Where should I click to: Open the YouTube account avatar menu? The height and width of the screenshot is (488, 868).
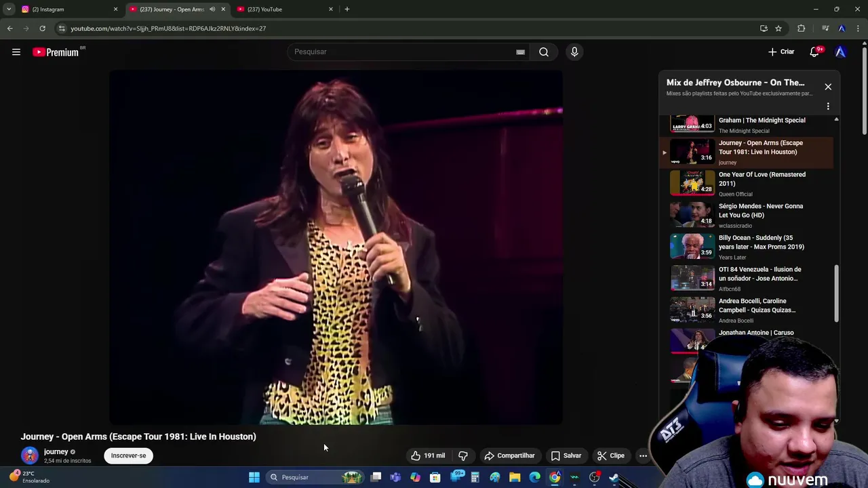point(840,52)
